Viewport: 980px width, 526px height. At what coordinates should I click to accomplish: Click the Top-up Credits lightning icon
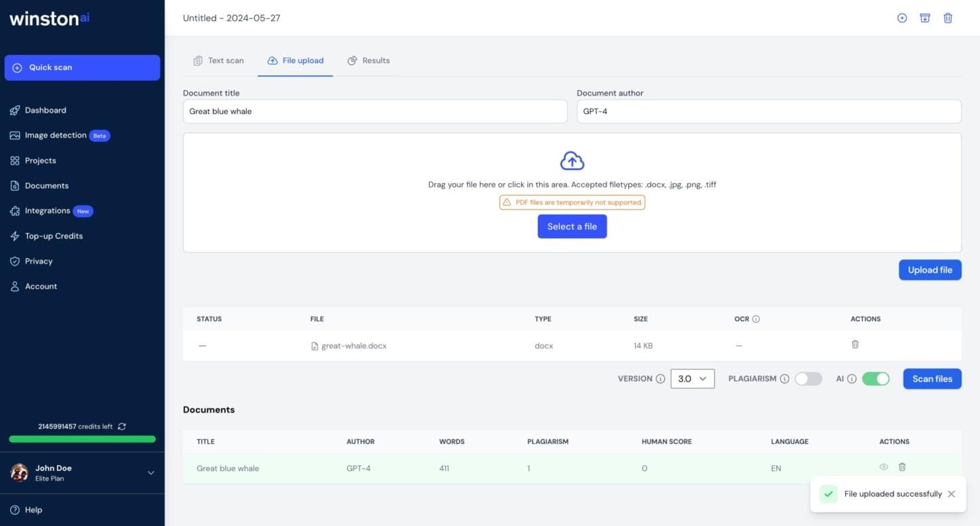pos(14,235)
